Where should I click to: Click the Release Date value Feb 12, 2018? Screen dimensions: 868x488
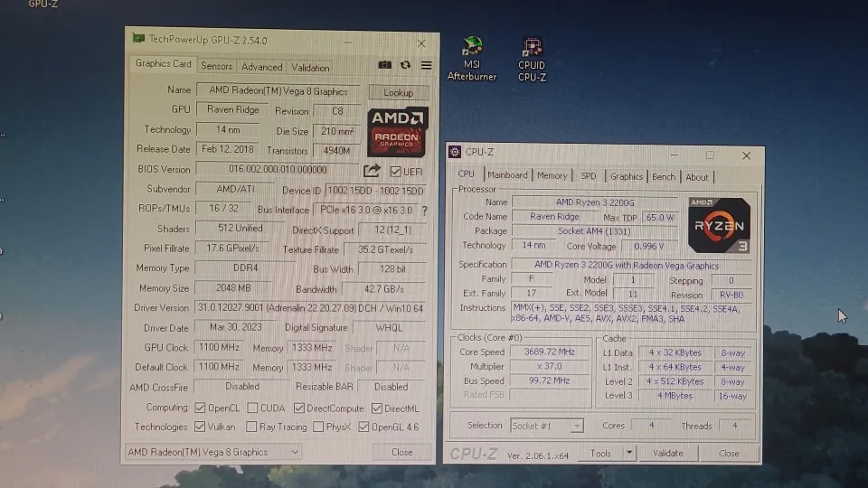click(228, 149)
